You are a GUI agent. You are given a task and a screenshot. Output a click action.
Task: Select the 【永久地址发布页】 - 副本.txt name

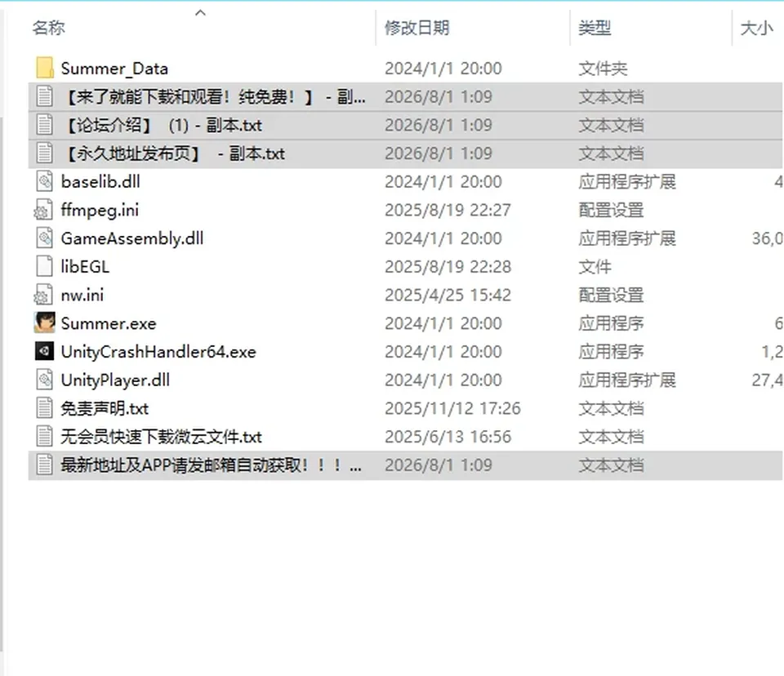(175, 153)
